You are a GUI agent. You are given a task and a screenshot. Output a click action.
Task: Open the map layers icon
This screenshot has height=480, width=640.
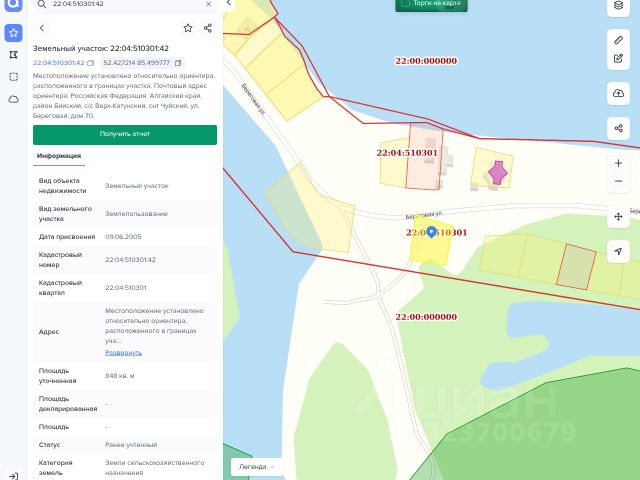(618, 6)
